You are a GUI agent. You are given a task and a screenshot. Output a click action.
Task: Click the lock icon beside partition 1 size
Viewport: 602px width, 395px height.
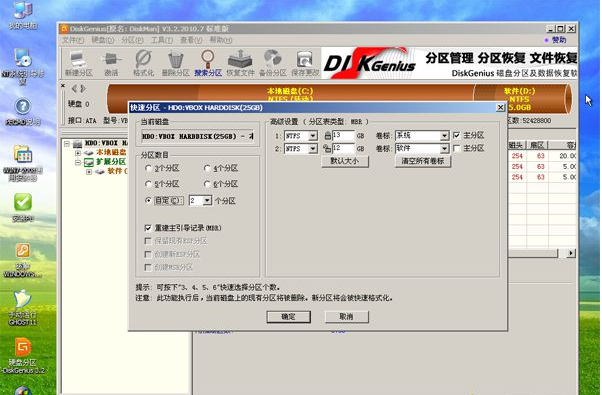tap(327, 136)
